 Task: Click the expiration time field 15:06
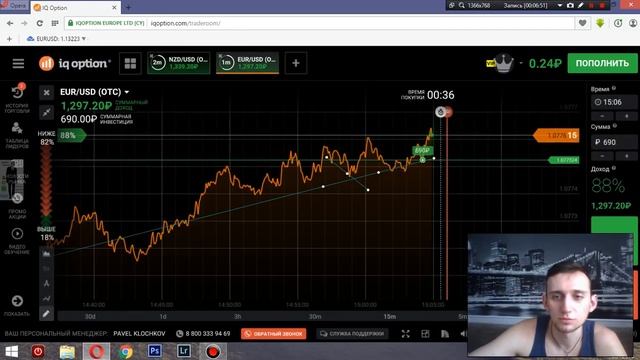pyautogui.click(x=614, y=102)
